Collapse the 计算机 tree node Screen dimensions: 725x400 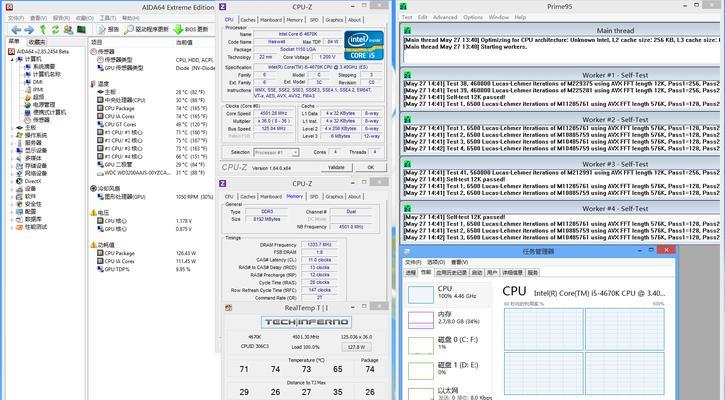(12, 59)
